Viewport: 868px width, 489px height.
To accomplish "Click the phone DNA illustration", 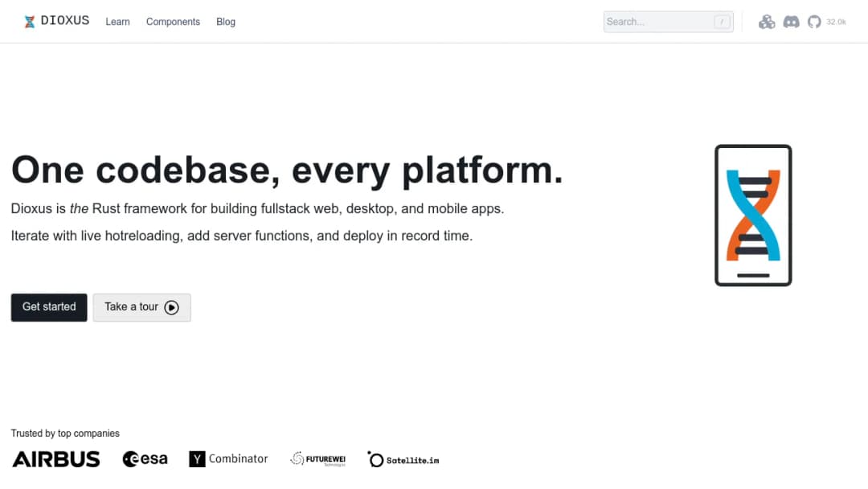I will click(753, 216).
